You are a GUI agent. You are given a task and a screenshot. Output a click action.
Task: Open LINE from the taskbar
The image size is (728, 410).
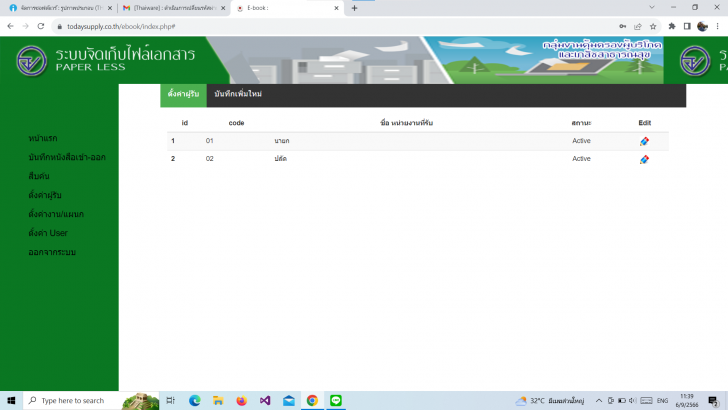(x=336, y=400)
